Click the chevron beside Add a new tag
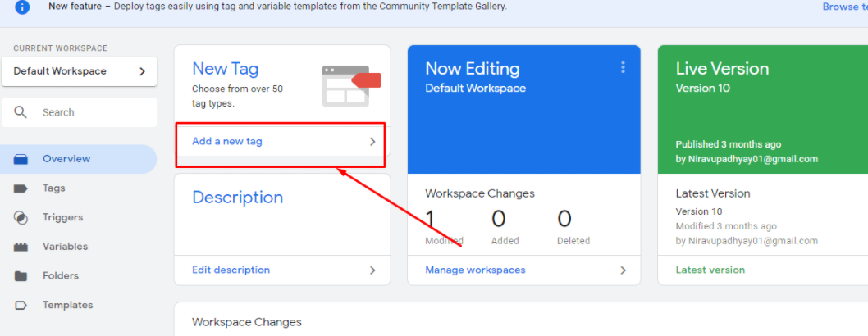Screen dimensions: 868x336 (x=372, y=142)
